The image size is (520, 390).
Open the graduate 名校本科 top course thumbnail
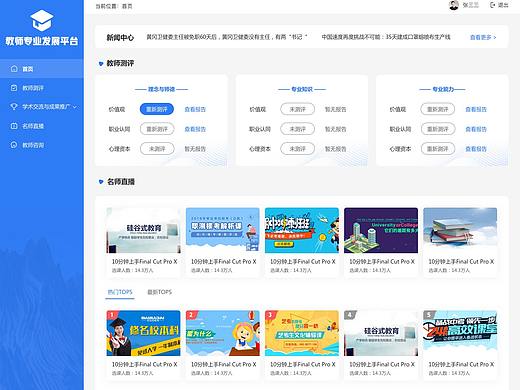[x=143, y=333]
